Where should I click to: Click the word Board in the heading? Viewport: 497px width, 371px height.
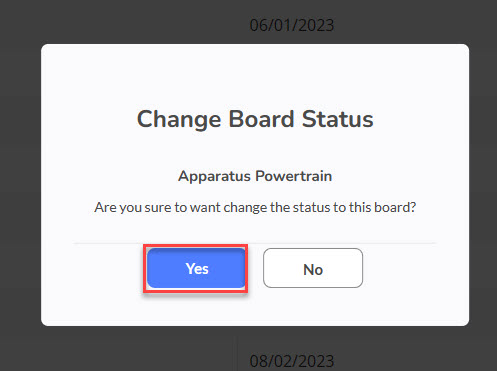[261, 119]
